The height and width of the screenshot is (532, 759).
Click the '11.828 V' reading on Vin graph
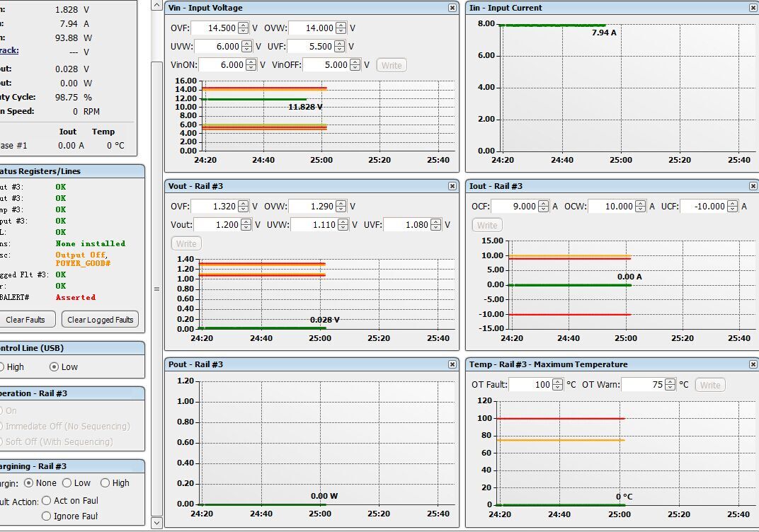(305, 107)
